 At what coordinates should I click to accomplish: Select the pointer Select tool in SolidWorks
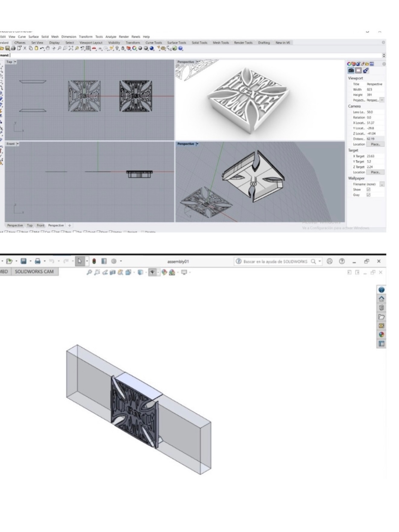(x=80, y=261)
